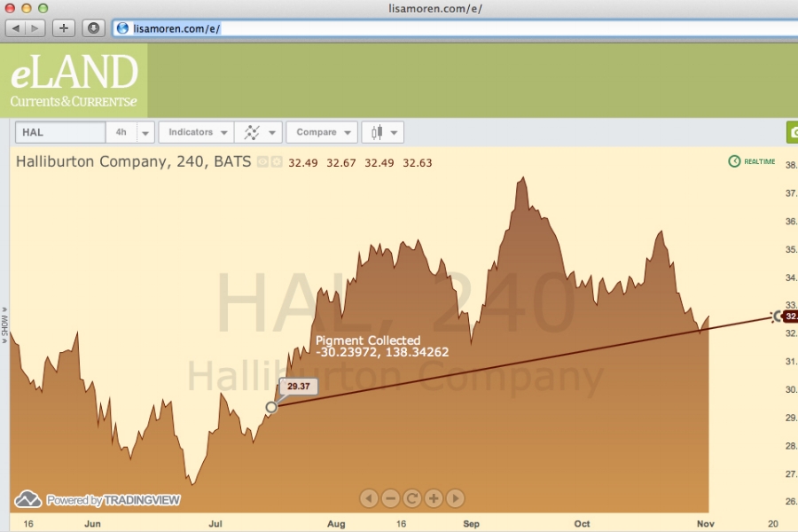
Task: Click the eLAND Currents & CURRENTSe logo
Action: tap(74, 81)
